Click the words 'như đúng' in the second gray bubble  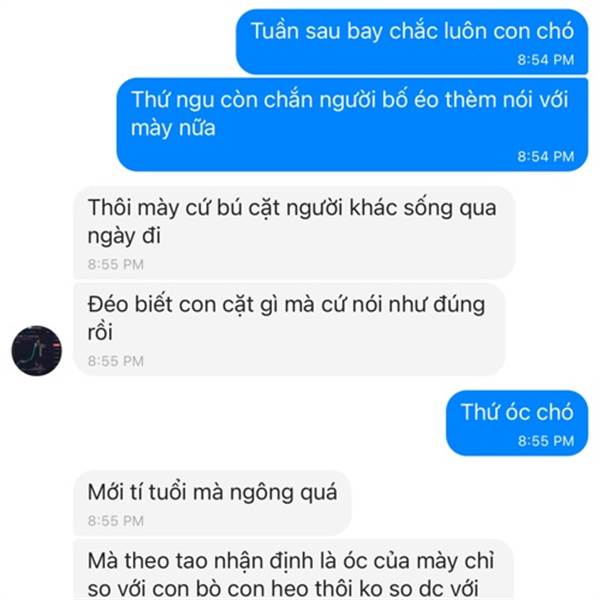pos(437,305)
